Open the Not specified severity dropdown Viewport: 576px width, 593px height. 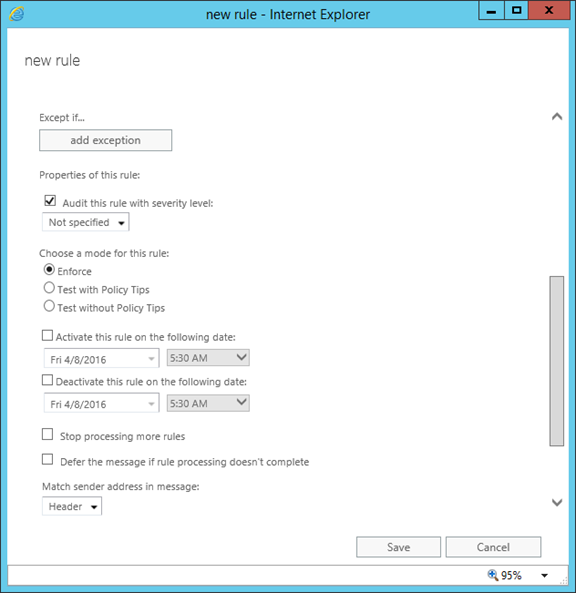85,222
